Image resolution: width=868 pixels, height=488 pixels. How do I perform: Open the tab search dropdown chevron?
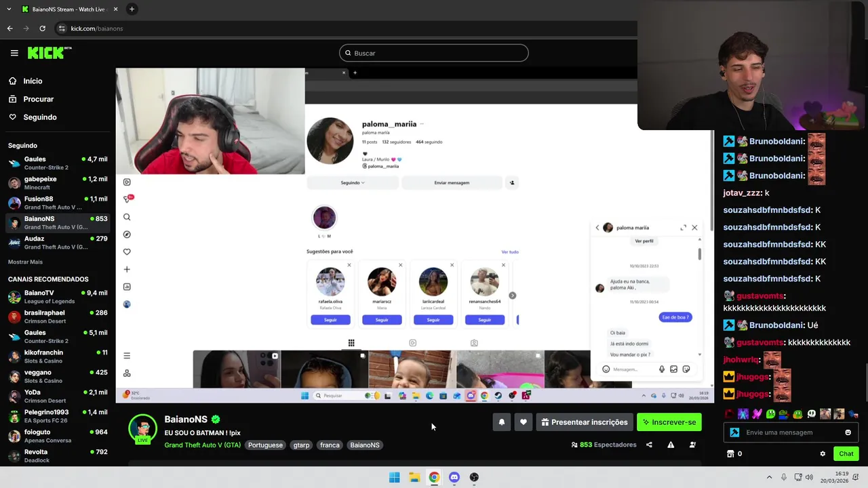(7, 9)
